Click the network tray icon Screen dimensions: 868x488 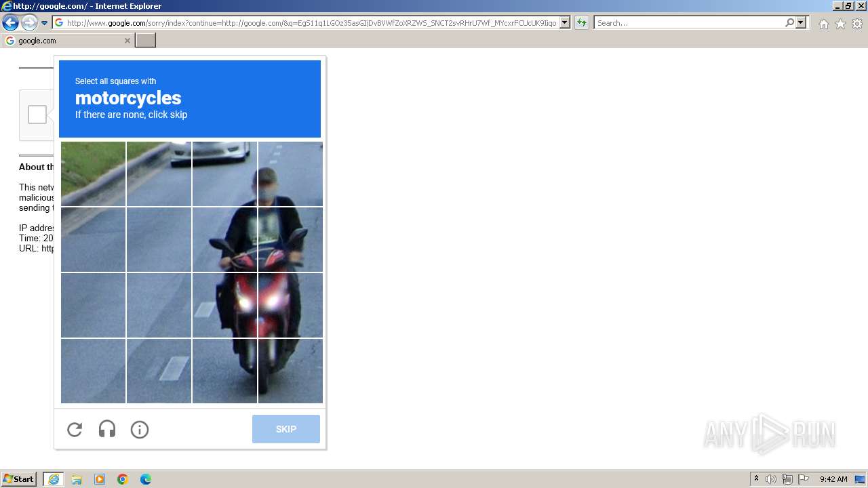(x=787, y=479)
